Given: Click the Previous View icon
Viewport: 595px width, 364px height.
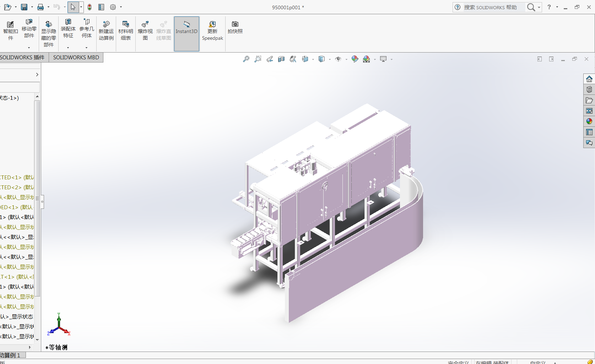Looking at the screenshot, I should coord(270,59).
